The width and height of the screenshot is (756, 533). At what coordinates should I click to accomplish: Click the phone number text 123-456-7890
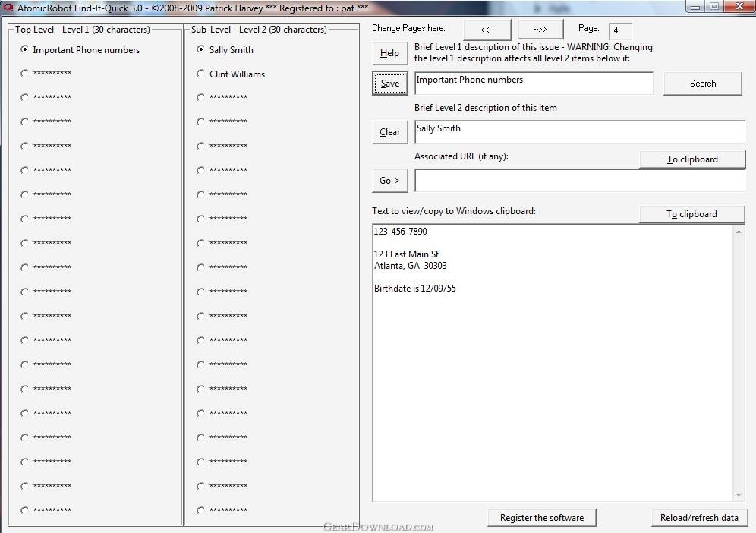(x=400, y=232)
